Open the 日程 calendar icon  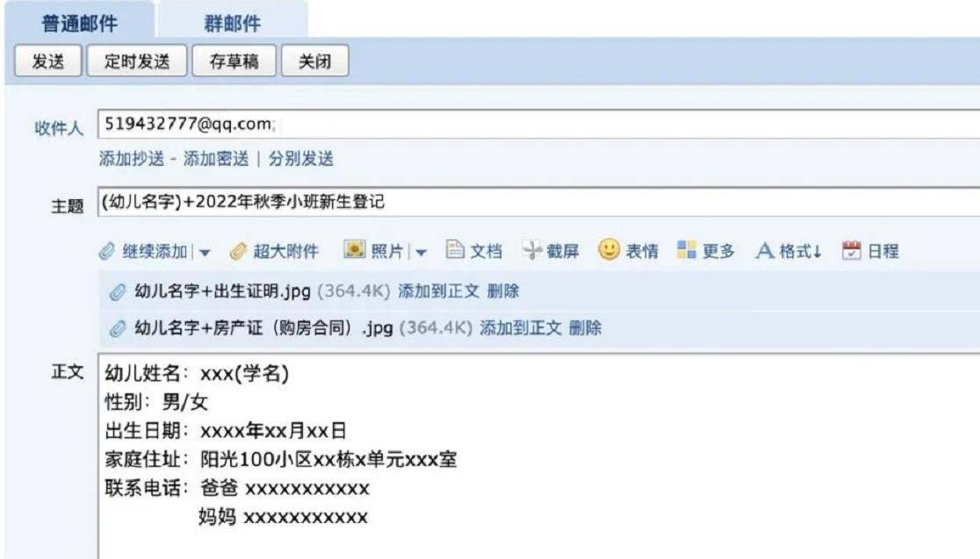point(851,250)
